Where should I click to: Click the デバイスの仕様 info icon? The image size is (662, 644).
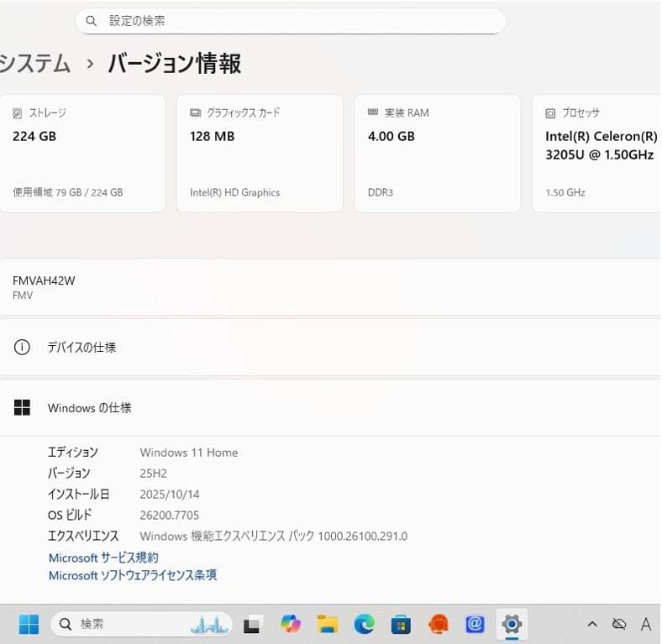[x=22, y=348]
